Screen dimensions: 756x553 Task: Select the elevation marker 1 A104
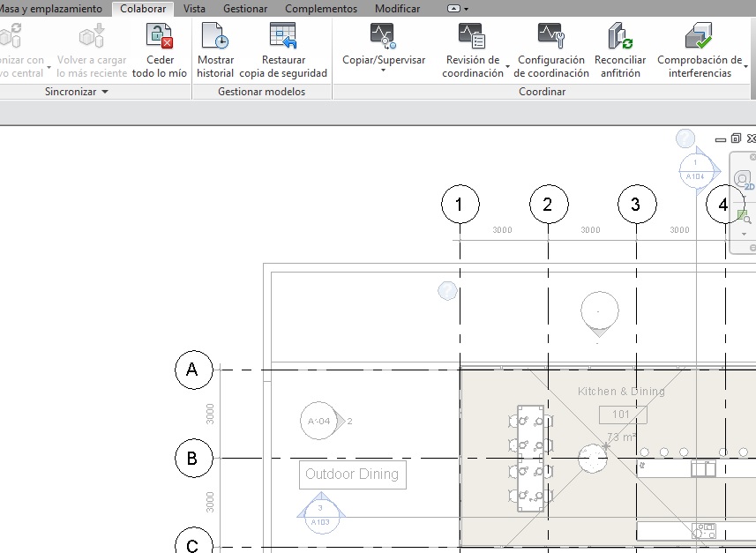tap(696, 168)
